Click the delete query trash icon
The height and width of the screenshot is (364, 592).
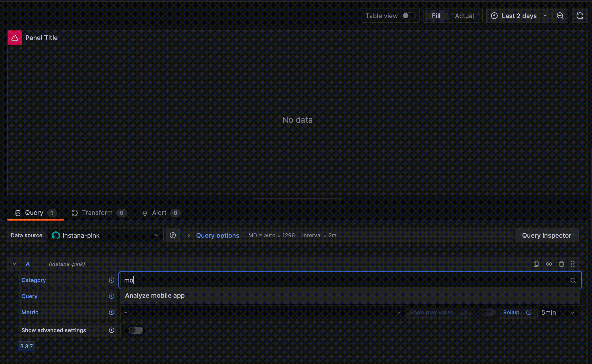(x=562, y=264)
